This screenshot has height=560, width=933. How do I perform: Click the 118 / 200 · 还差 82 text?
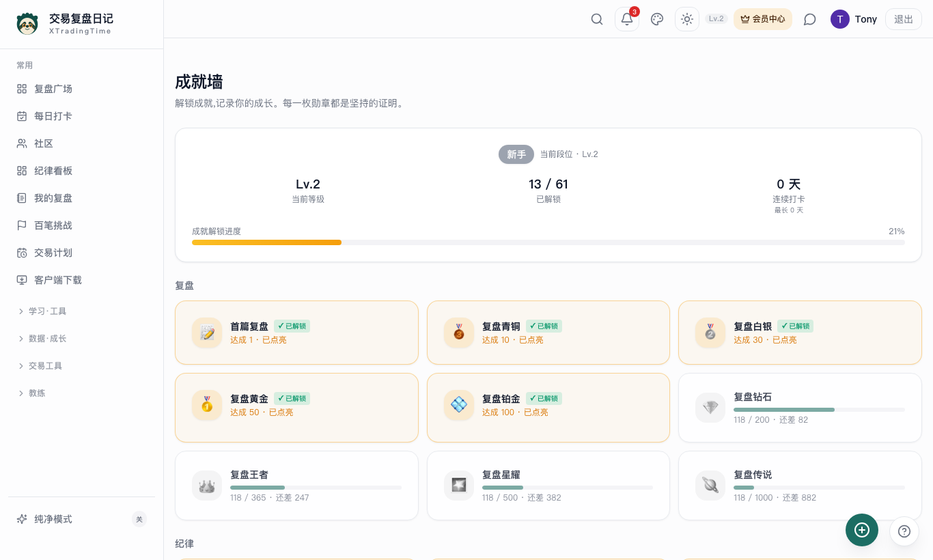[x=770, y=420]
